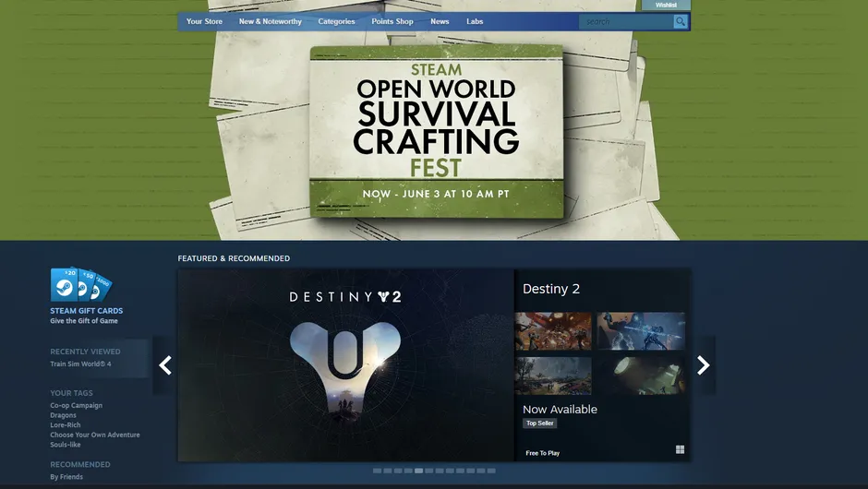Screen dimensions: 868x489
Task: Go to previous featured game arrow
Action: 165,365
